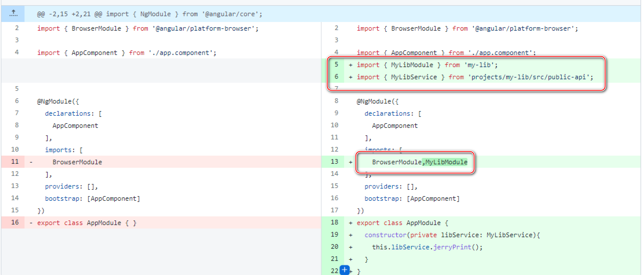644x275 pixels.
Task: Click right line number 5 importing MyLibModule
Action: (336, 64)
